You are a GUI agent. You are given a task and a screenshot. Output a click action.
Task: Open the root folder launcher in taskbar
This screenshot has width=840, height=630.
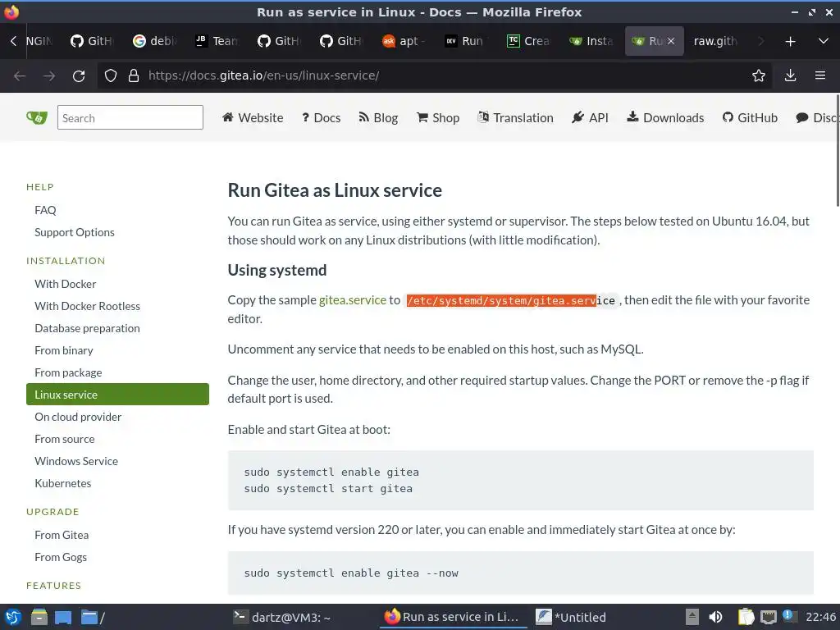click(92, 617)
